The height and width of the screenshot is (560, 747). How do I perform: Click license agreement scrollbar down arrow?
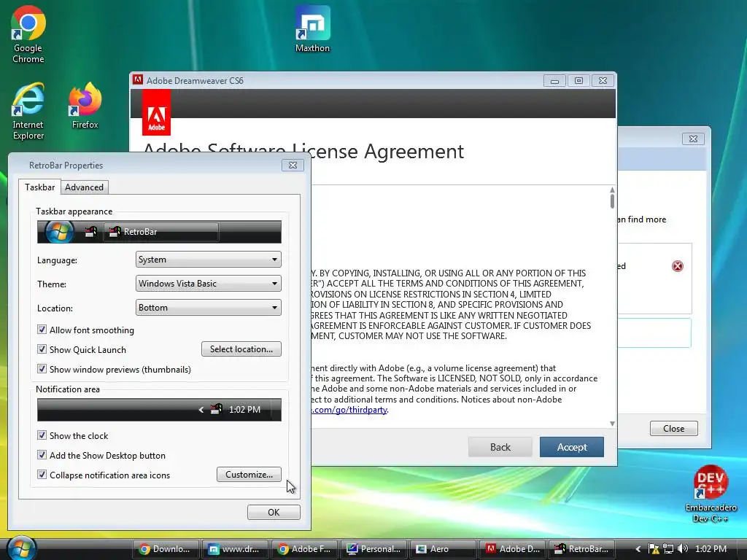[612, 424]
